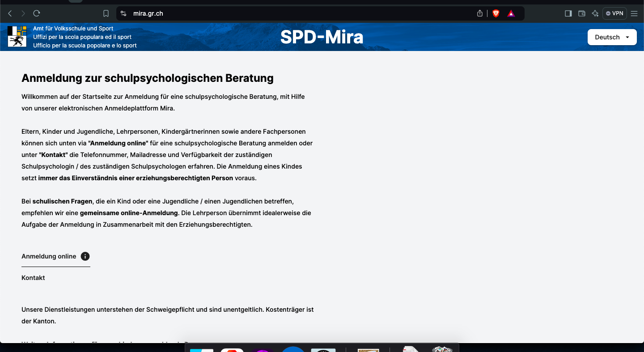Bookmark this page using the bookmark icon

[106, 13]
